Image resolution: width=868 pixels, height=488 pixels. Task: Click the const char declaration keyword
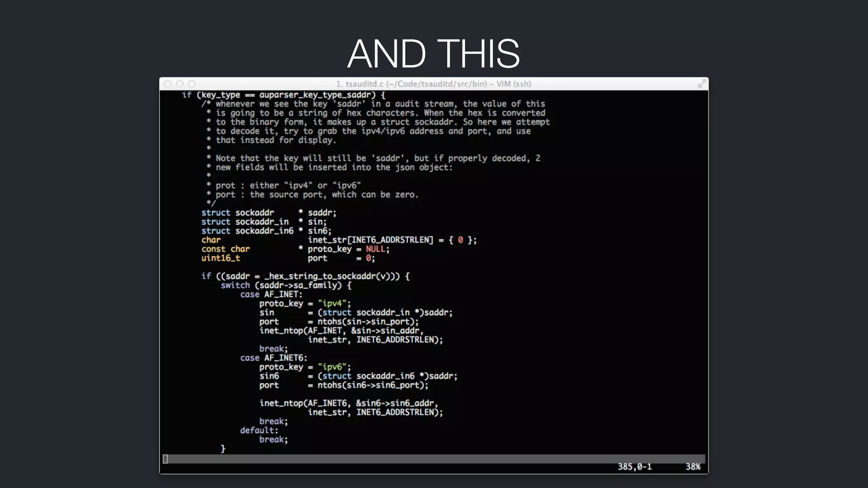click(225, 249)
